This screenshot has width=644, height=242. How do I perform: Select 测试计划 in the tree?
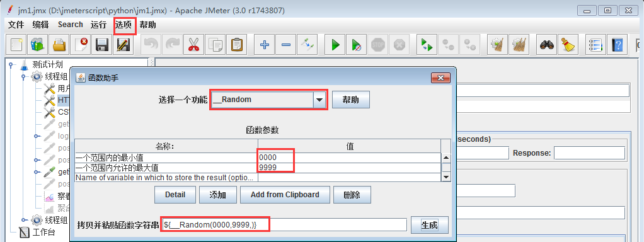47,64
